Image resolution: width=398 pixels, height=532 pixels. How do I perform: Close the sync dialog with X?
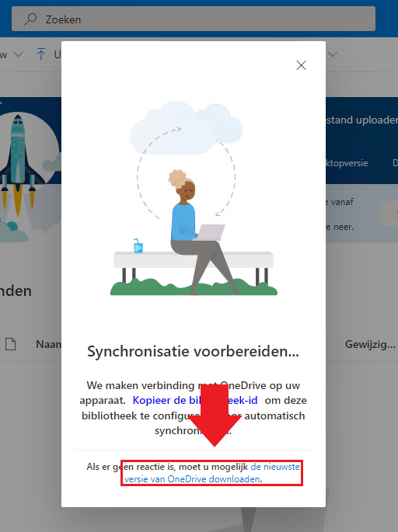point(301,65)
